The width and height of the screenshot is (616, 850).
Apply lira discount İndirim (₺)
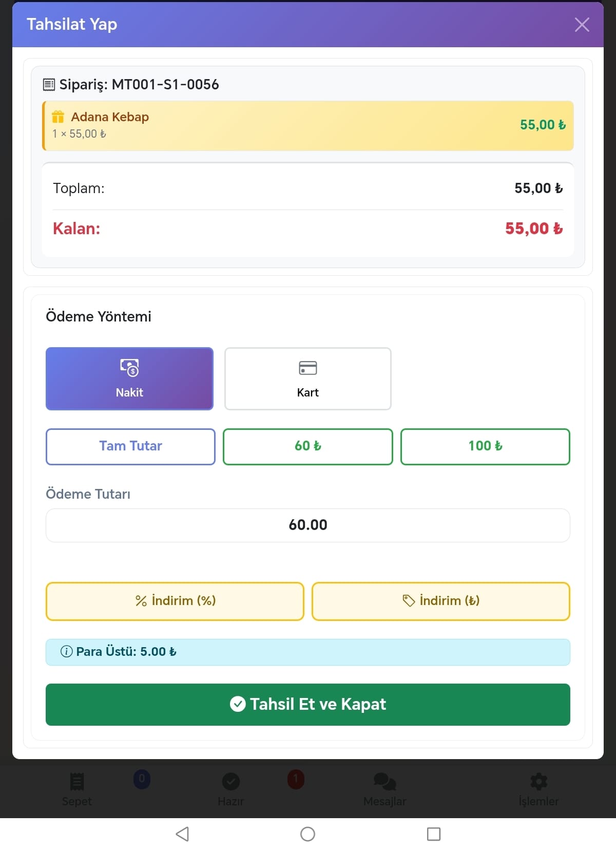tap(441, 601)
